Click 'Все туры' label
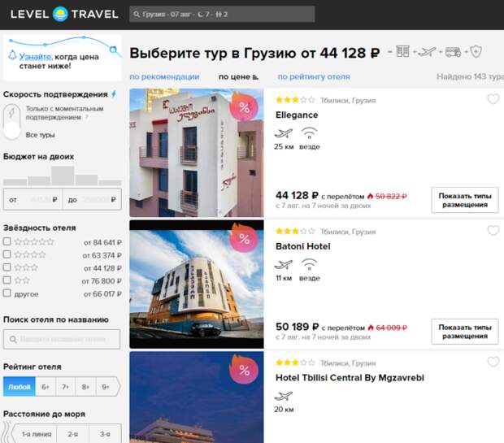 [40, 135]
